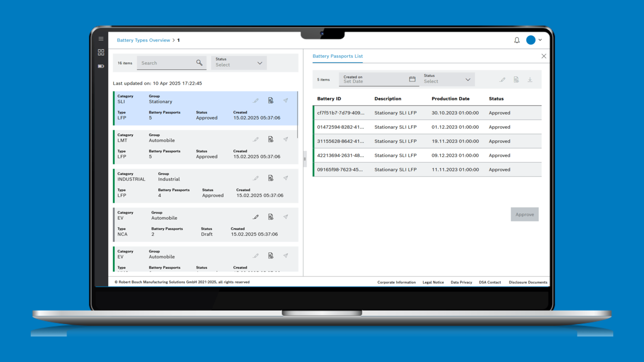Click the edit pencil on EV NCA draft row
The image size is (644, 362).
click(256, 217)
